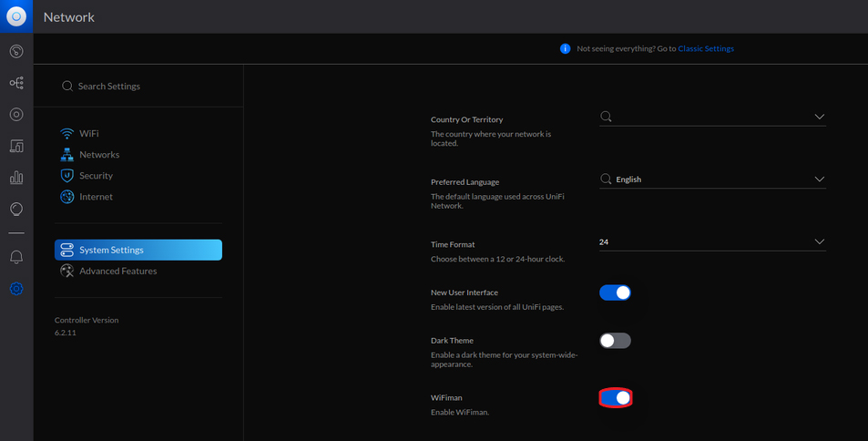The width and height of the screenshot is (868, 441).
Task: Click the Dark Theme label
Action: (453, 341)
